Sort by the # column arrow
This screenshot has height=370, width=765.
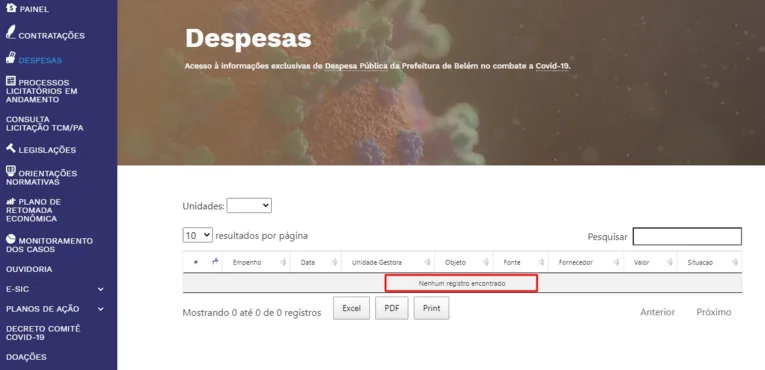[x=215, y=262]
